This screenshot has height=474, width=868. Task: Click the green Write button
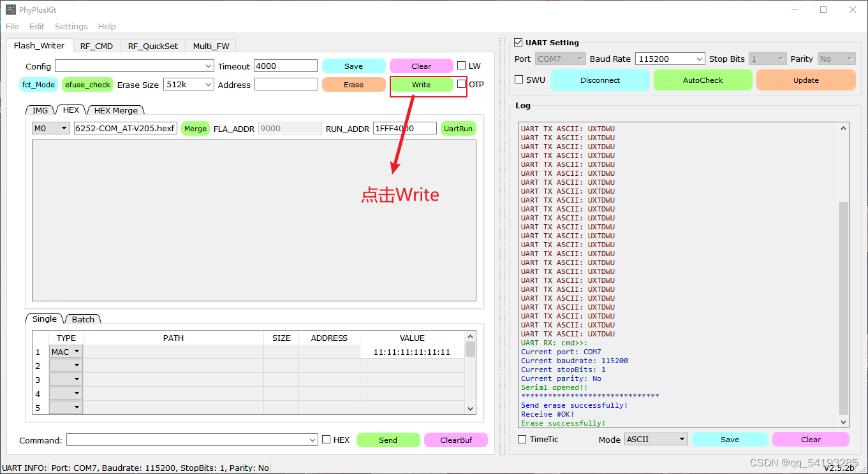pos(421,85)
